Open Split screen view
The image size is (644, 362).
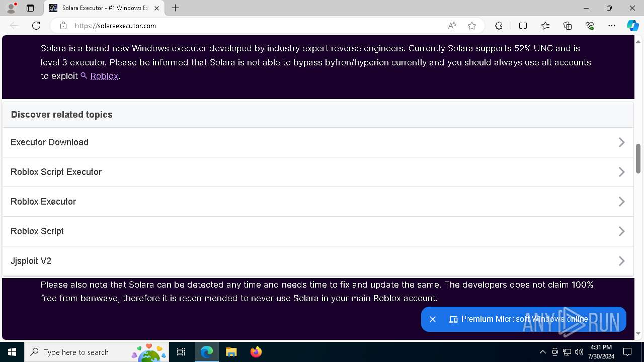pos(523,26)
